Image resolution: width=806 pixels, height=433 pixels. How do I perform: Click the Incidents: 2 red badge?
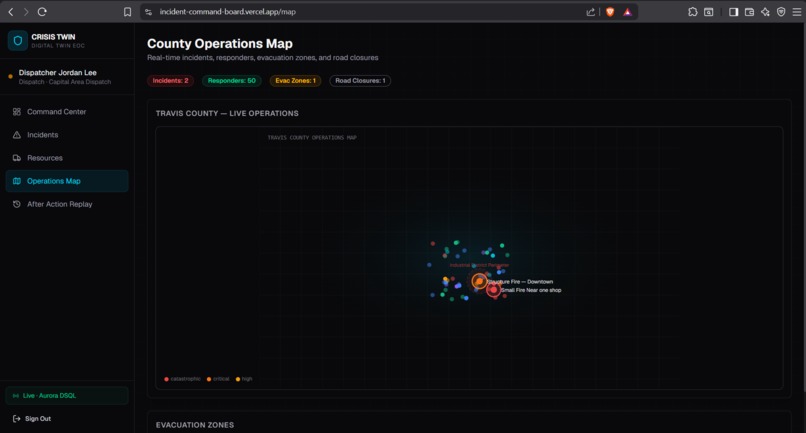(170, 81)
